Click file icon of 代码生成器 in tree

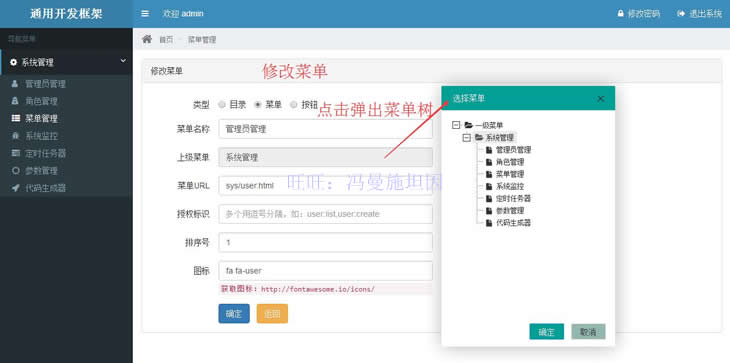click(x=489, y=222)
